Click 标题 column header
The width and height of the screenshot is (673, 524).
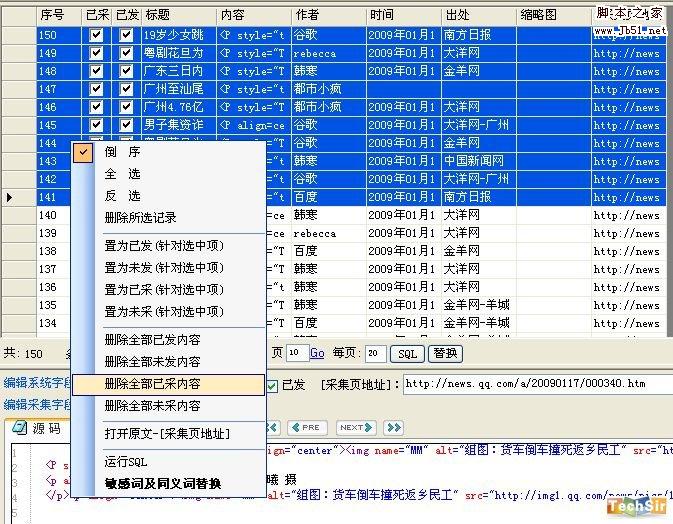click(179, 15)
